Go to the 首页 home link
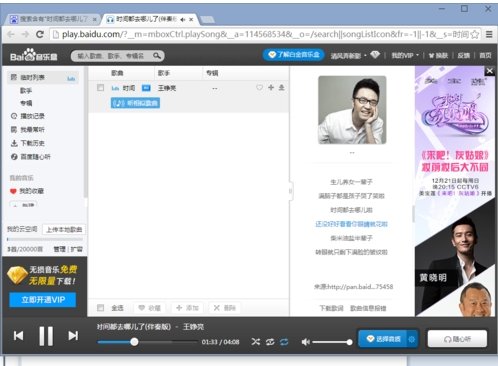Image resolution: width=498 pixels, height=366 pixels. click(485, 55)
